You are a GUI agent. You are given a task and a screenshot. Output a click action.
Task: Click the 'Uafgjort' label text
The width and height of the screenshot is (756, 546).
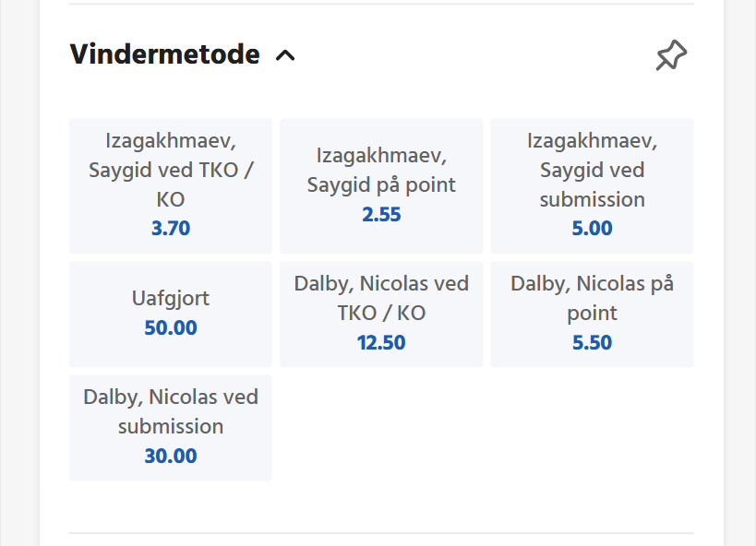[x=171, y=298]
